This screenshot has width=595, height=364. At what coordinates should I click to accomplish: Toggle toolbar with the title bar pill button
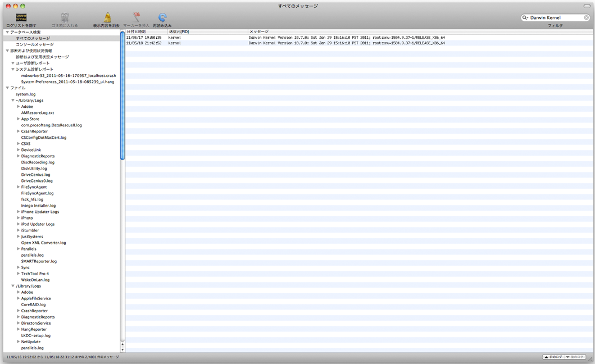pos(587,6)
